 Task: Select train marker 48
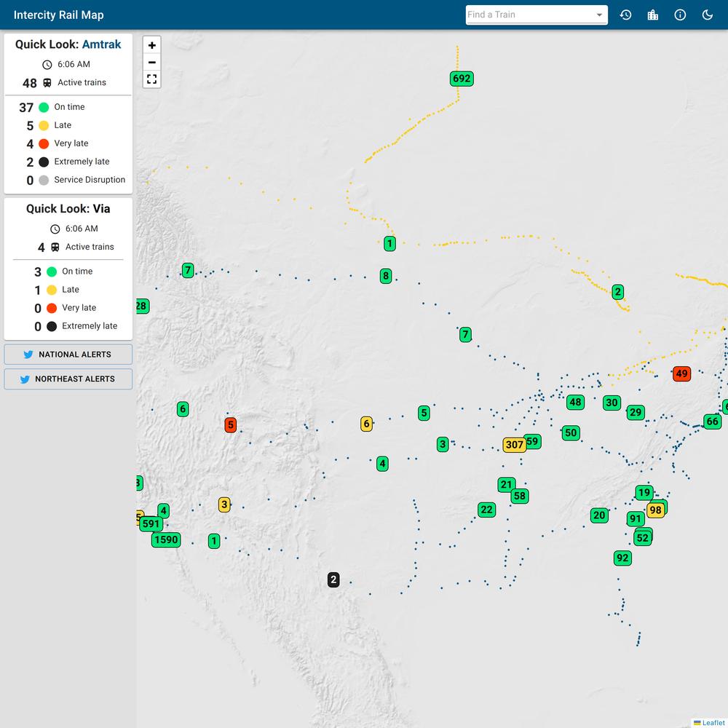[x=575, y=402]
